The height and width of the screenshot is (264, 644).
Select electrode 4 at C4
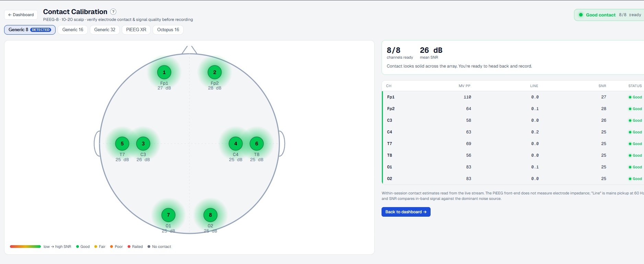[x=236, y=144]
